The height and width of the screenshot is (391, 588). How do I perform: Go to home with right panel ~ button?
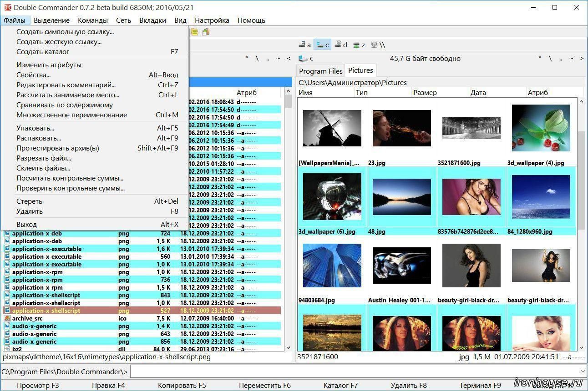(571, 58)
